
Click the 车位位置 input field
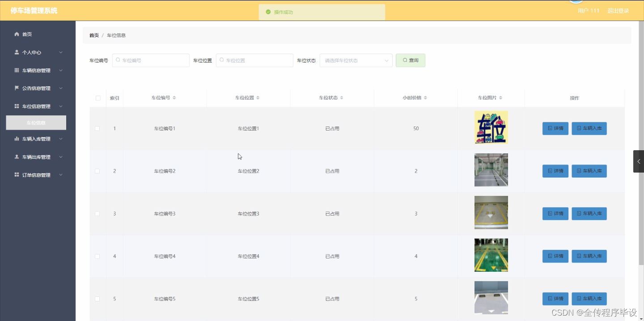(254, 60)
